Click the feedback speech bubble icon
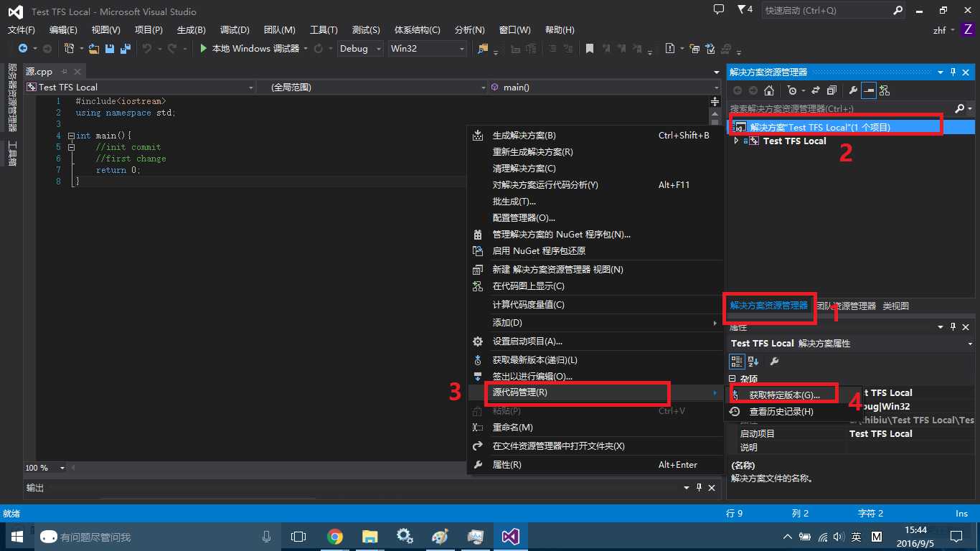 [719, 10]
